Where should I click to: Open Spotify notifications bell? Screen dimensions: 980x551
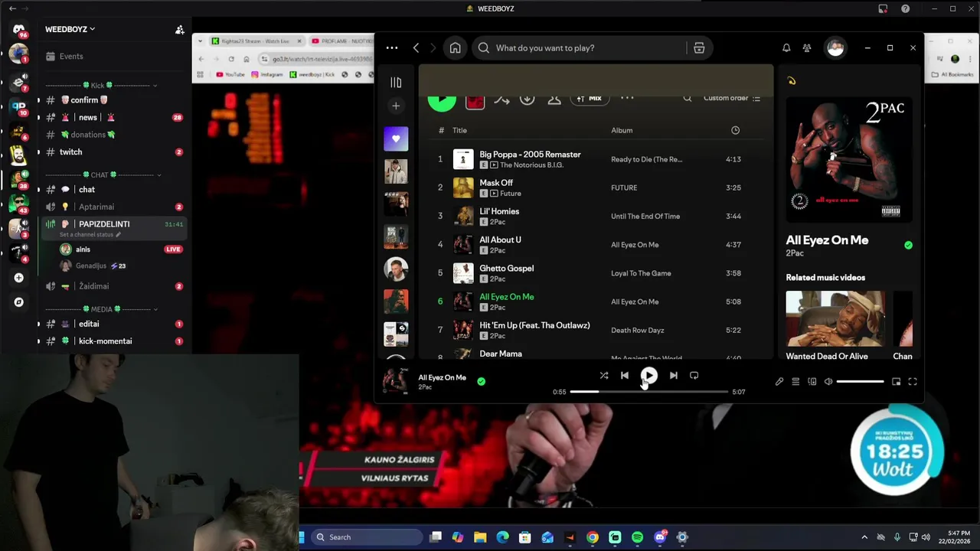pyautogui.click(x=786, y=47)
